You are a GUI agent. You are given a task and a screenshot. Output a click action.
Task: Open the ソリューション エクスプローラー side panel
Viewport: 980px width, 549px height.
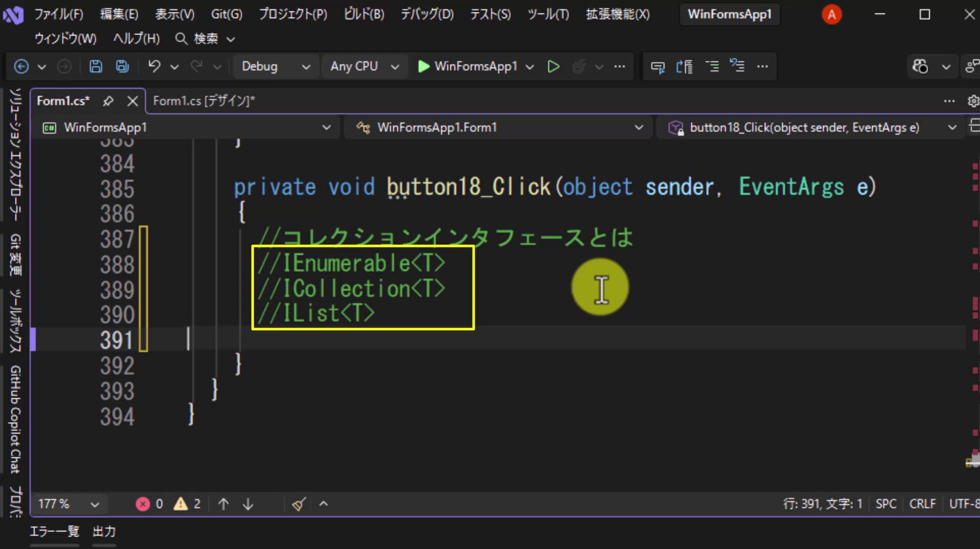click(15, 155)
